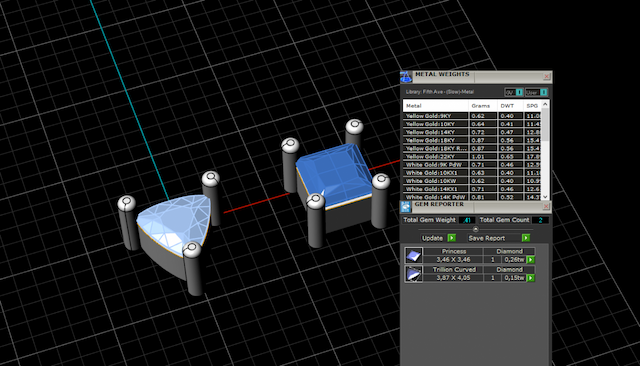Click the Update button

pyautogui.click(x=433, y=238)
